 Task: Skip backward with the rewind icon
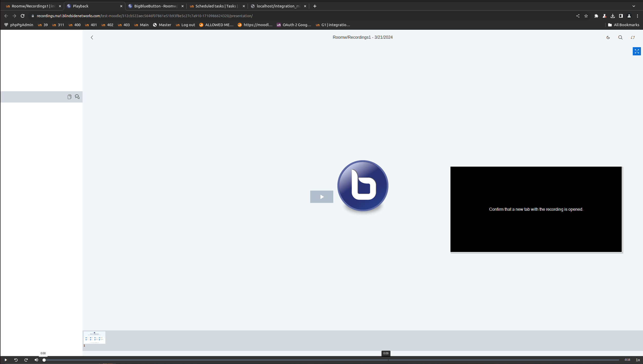tap(16, 360)
